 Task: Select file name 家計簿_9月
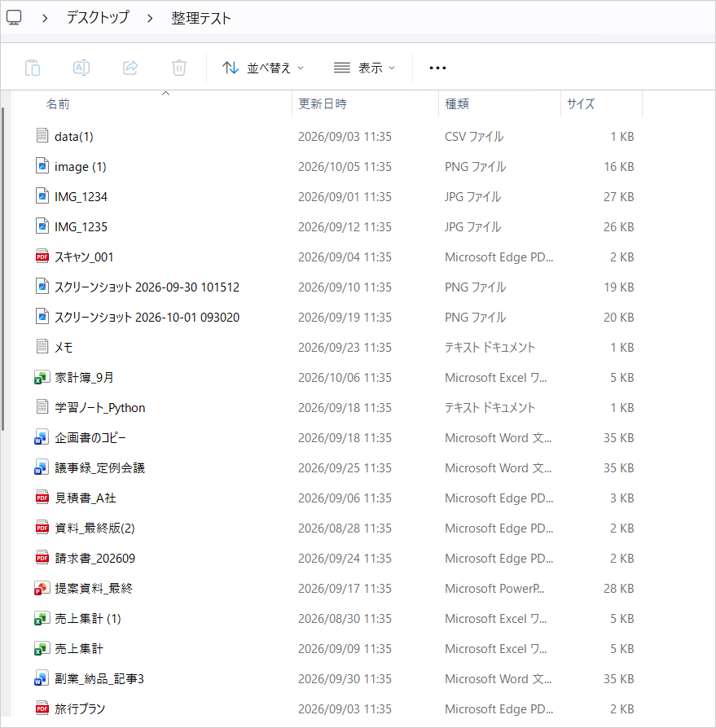click(x=85, y=378)
